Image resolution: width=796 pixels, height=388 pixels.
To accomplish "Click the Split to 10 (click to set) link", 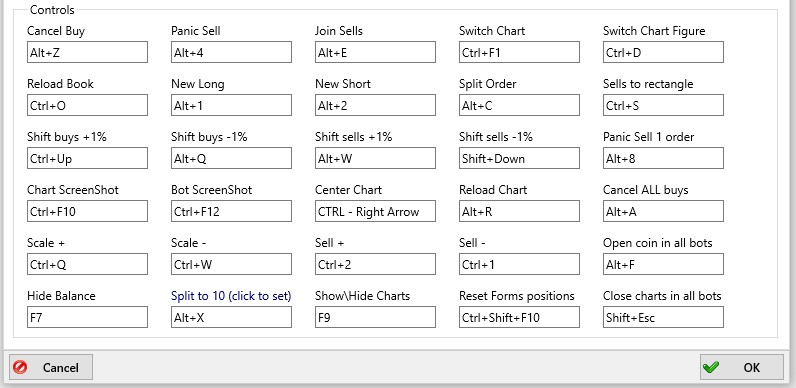I will (x=231, y=296).
